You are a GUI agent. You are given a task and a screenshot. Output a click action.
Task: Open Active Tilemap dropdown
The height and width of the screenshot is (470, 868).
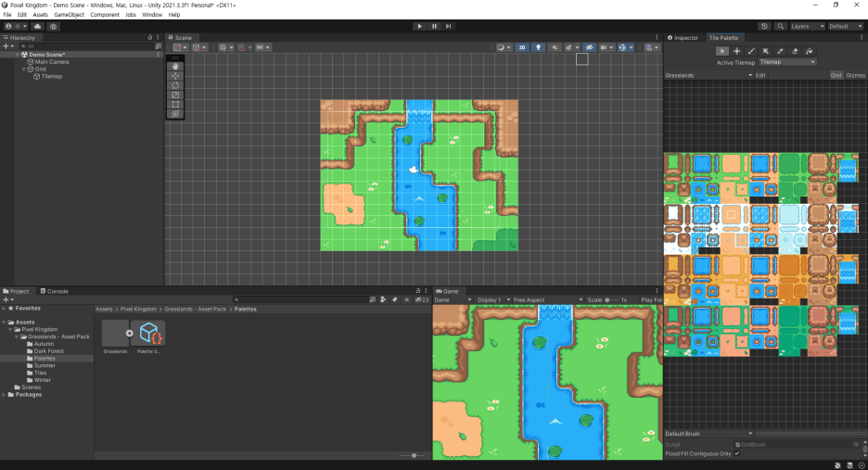click(x=787, y=62)
